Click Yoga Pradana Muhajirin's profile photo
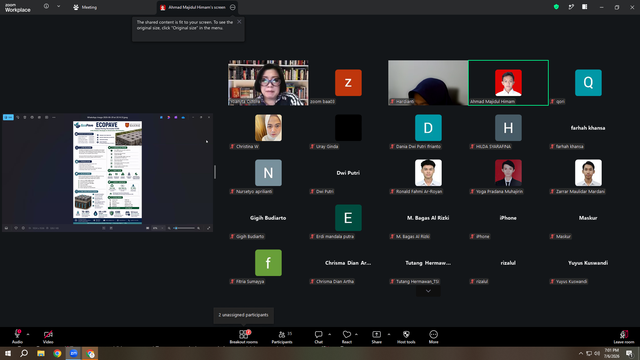 tap(508, 173)
